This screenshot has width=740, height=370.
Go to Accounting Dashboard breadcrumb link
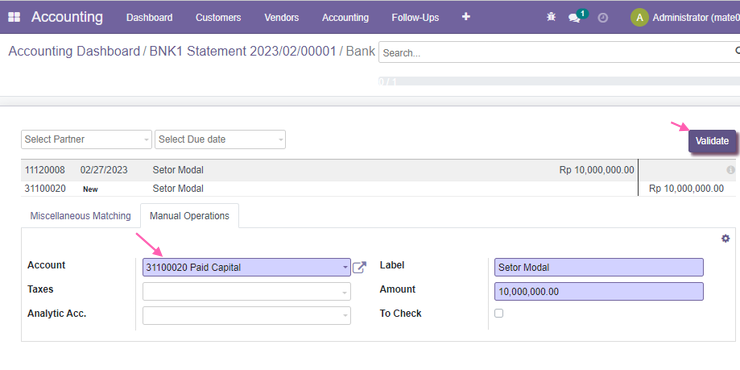(74, 51)
